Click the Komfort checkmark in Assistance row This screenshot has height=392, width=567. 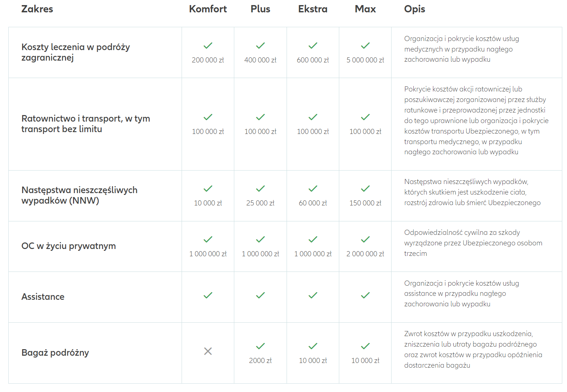pos(208,295)
